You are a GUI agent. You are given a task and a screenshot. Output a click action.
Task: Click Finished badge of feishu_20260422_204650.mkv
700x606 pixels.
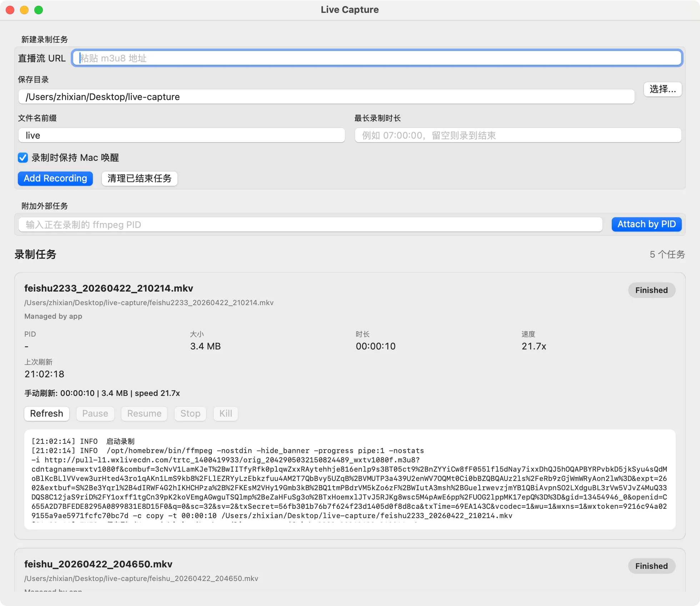(651, 566)
